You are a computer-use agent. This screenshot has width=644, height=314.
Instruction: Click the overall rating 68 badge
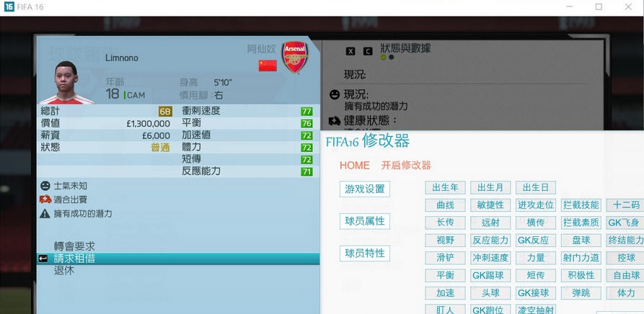click(165, 112)
